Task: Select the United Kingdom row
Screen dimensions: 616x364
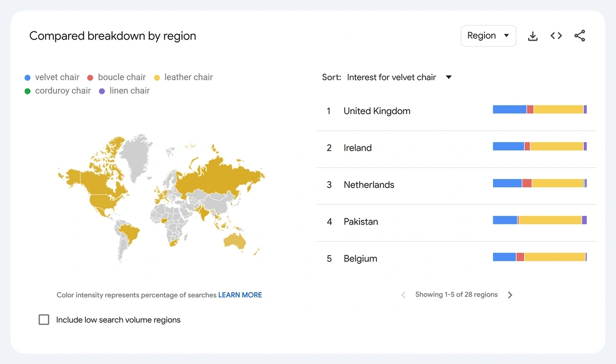Action: coord(377,111)
